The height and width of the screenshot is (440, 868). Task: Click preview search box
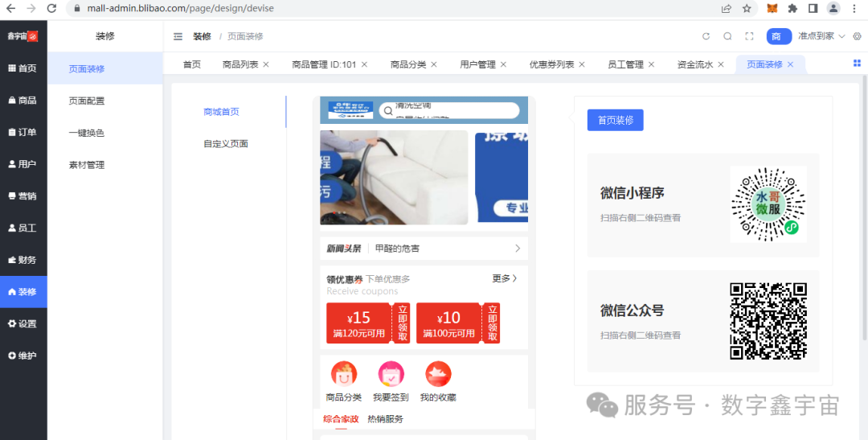coord(449,110)
